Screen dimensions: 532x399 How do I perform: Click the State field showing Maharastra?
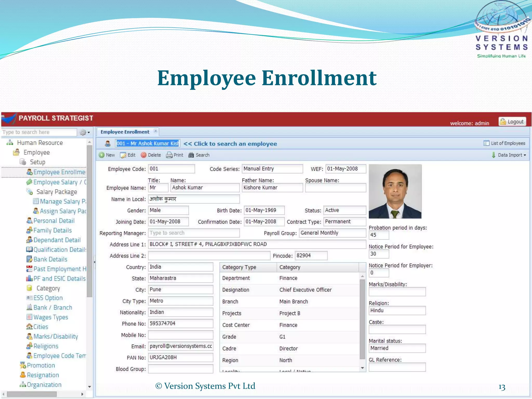click(x=181, y=278)
